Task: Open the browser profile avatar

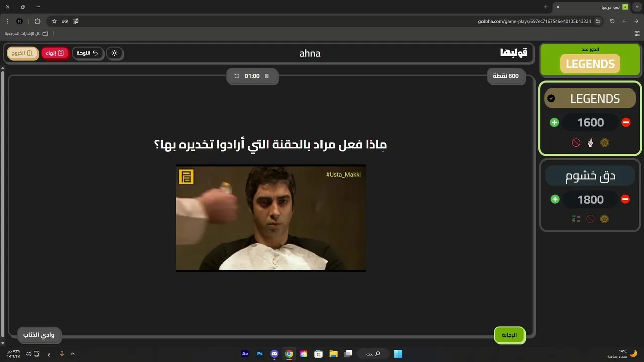Action: 20,21
